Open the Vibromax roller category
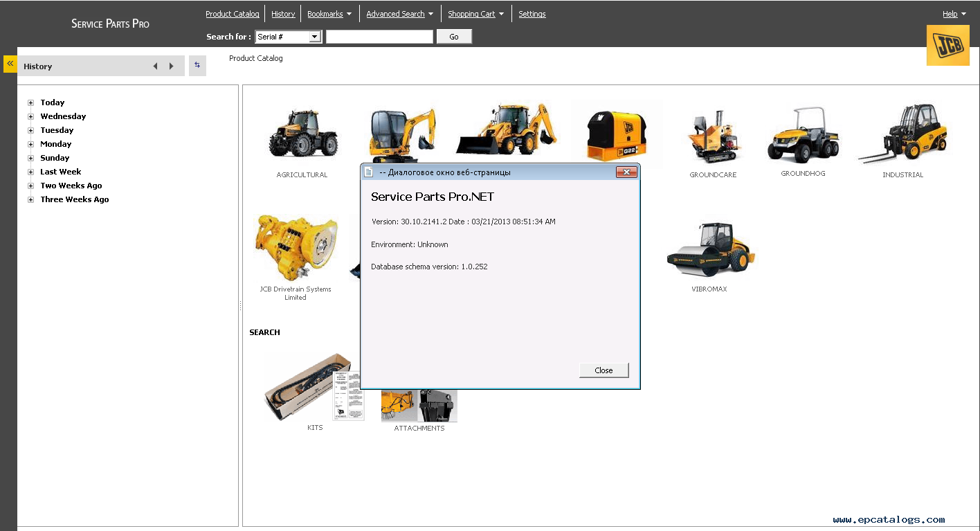 709,256
